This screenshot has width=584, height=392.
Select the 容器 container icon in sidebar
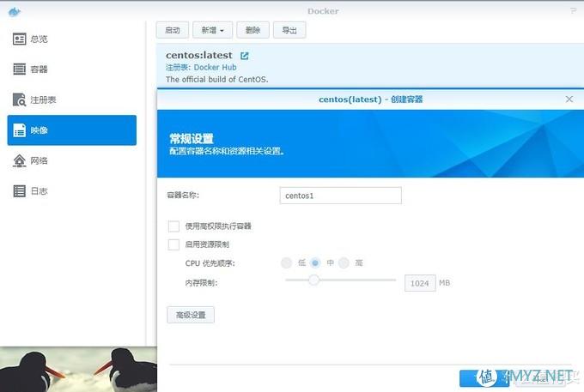click(x=20, y=69)
